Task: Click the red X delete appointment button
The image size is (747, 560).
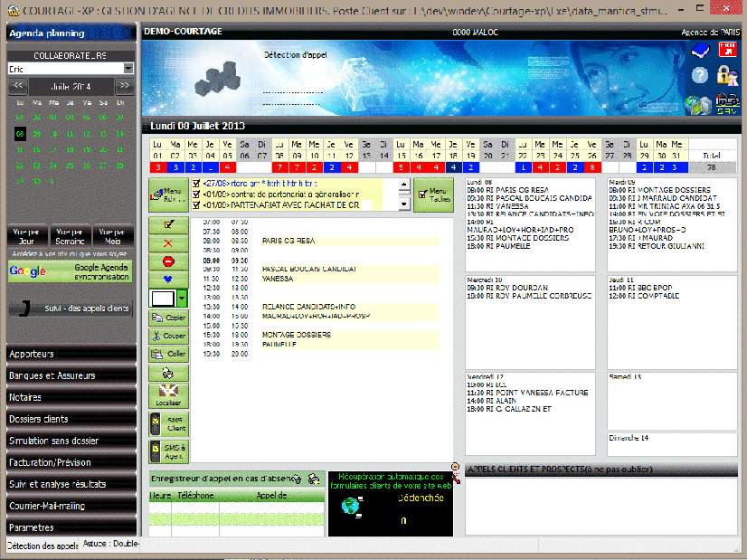Action: 167,244
